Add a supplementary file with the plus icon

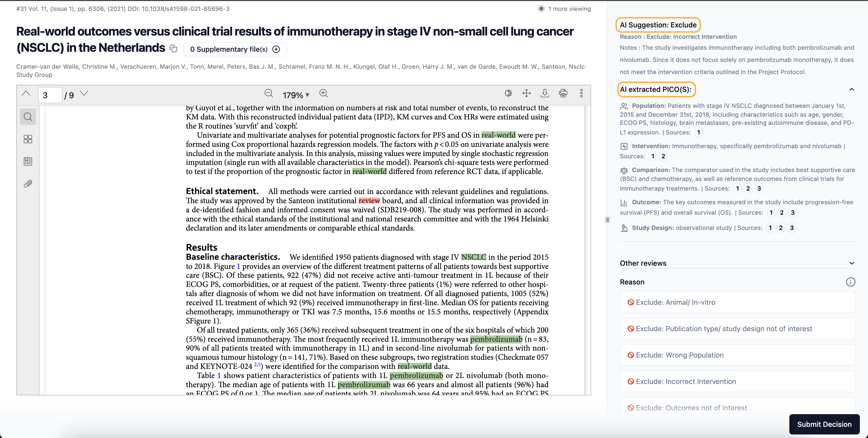[276, 49]
